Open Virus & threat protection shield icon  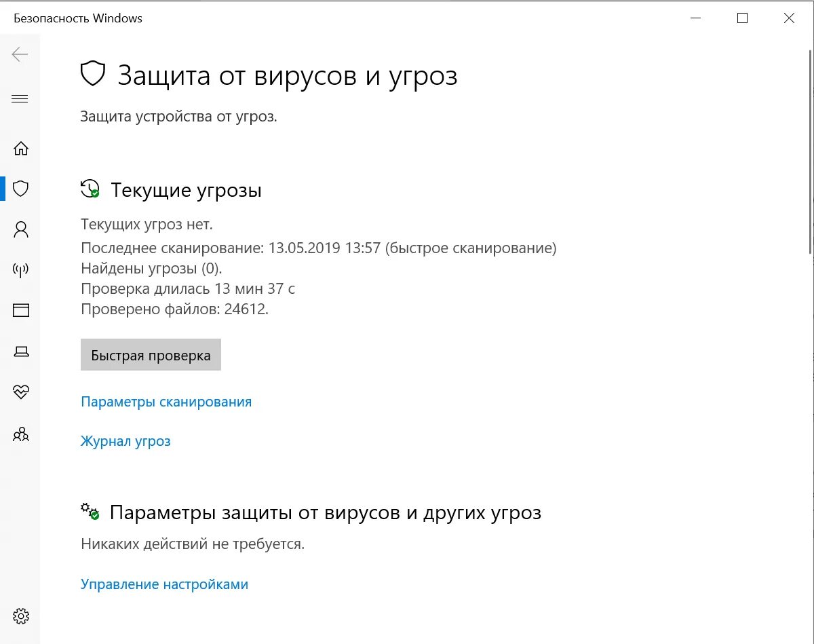pyautogui.click(x=21, y=188)
